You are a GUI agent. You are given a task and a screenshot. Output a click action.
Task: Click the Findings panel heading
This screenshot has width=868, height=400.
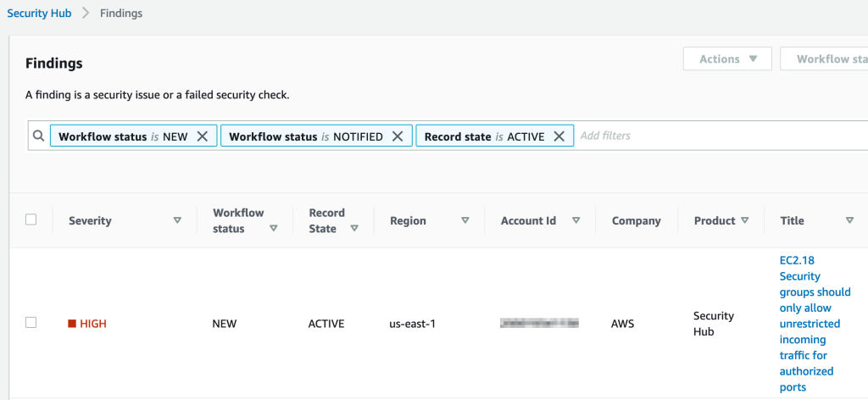54,64
